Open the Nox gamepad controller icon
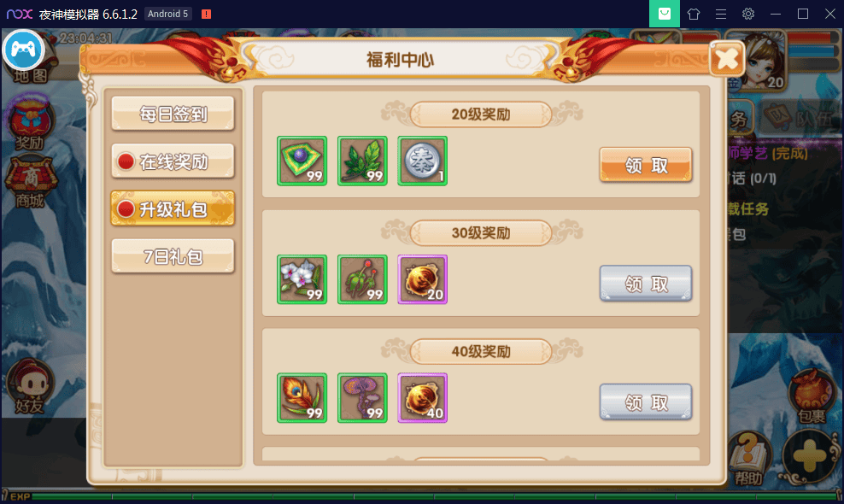 (x=23, y=50)
